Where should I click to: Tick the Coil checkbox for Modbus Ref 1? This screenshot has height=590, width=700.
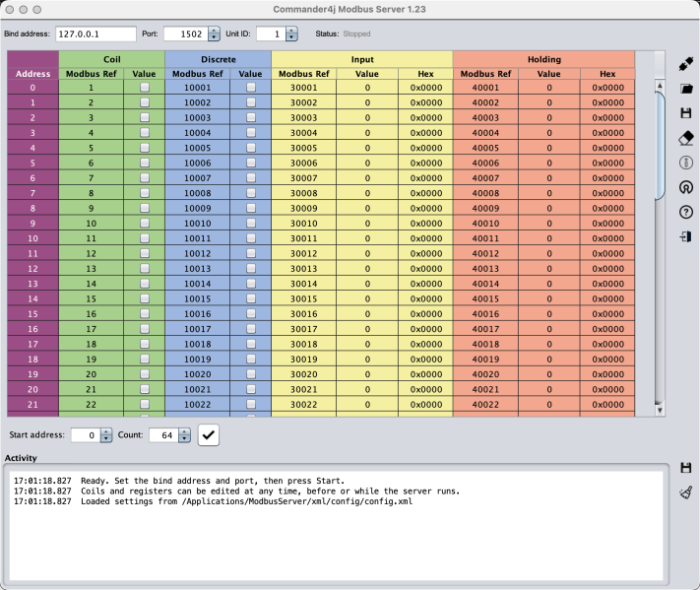[x=144, y=88]
